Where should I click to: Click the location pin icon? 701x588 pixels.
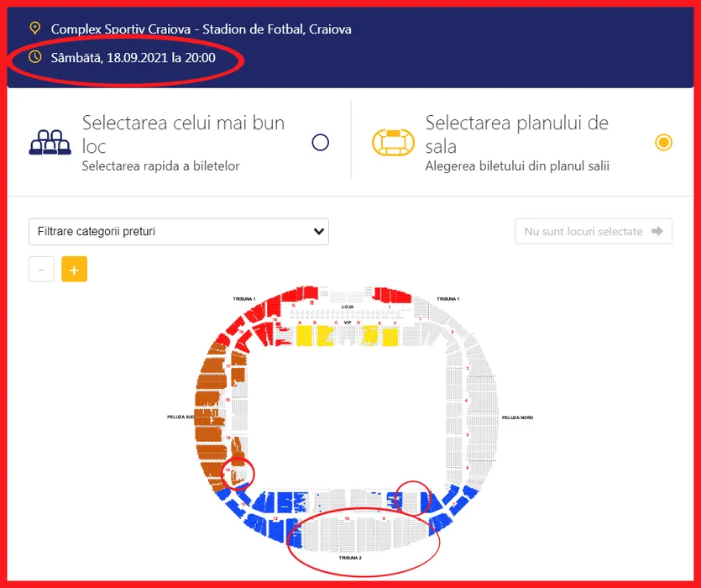point(34,29)
